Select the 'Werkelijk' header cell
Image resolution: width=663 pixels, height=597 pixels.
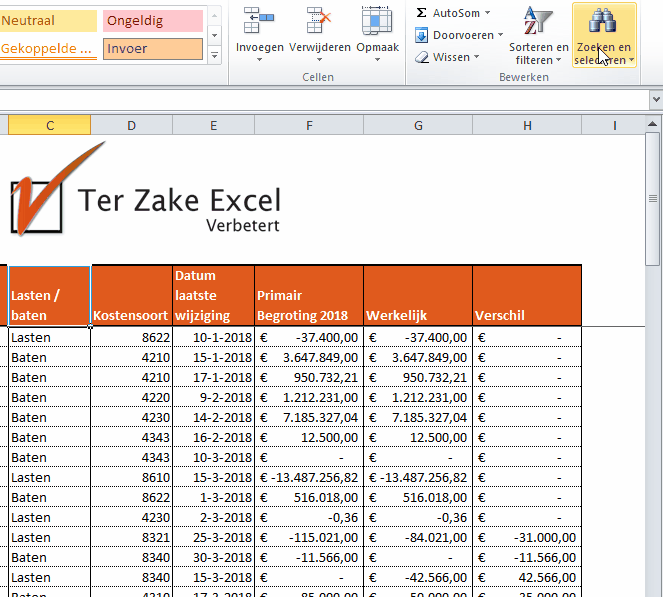[x=418, y=296]
